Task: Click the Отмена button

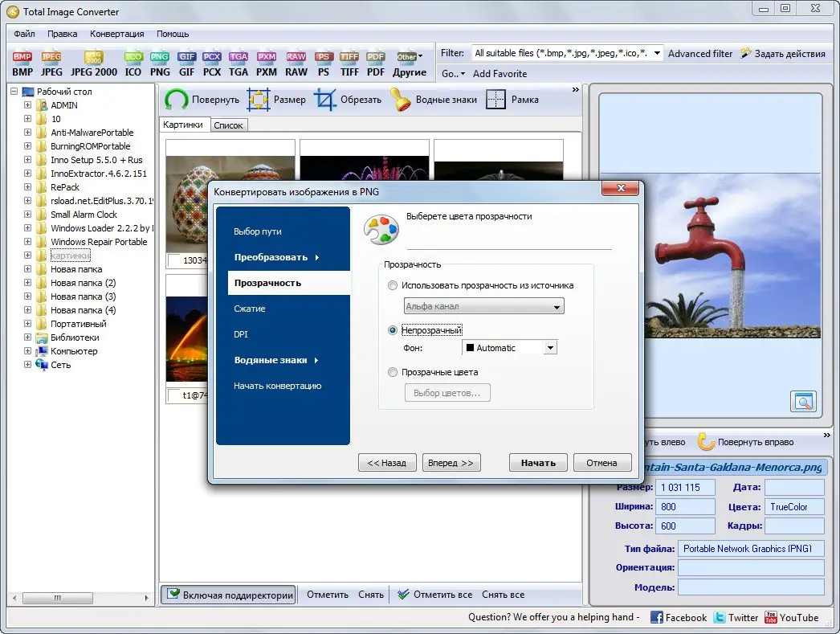Action: click(602, 463)
